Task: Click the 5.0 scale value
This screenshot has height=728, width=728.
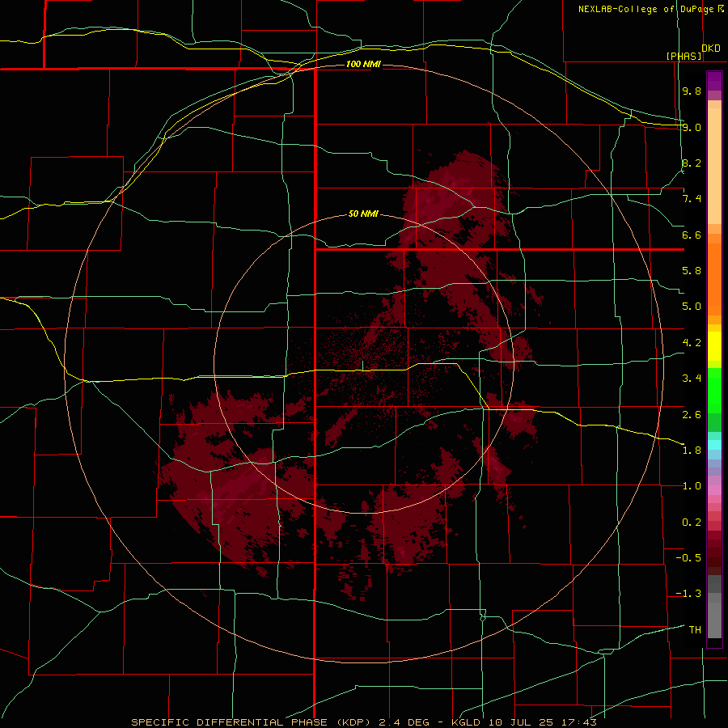Action: (692, 307)
